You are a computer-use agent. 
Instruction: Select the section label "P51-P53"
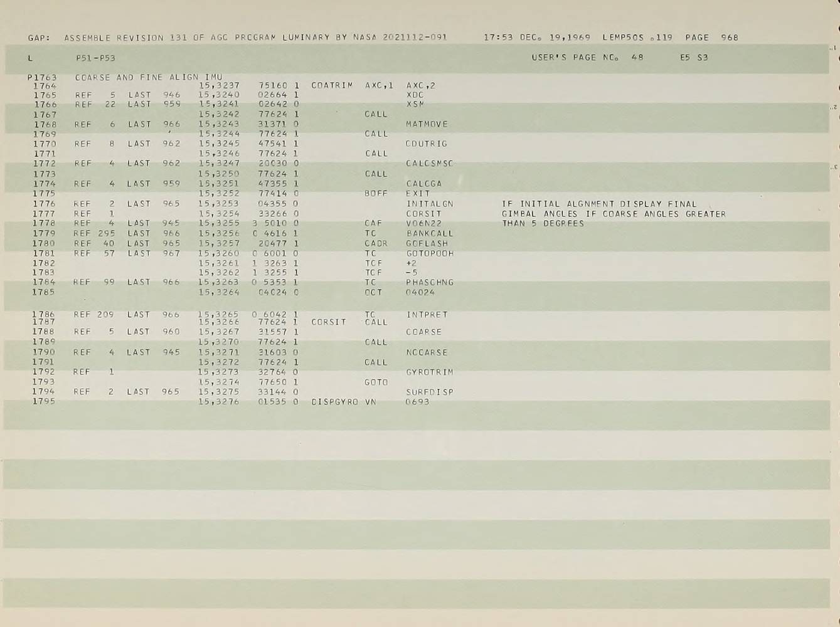pos(95,58)
